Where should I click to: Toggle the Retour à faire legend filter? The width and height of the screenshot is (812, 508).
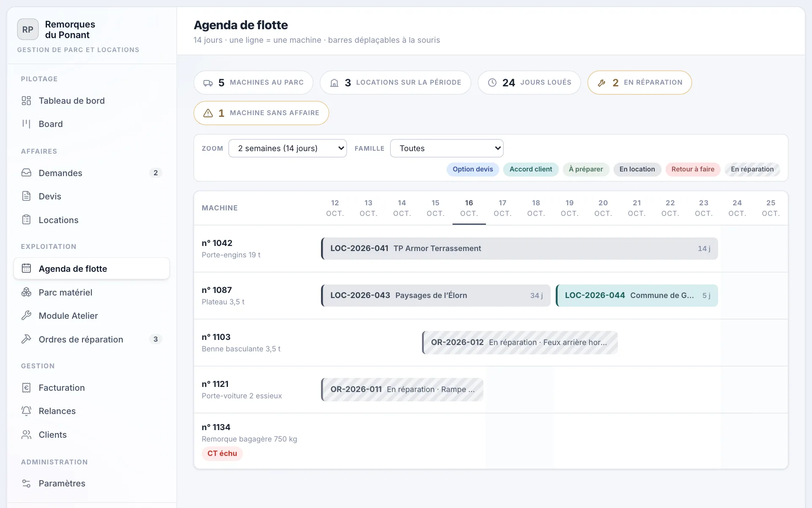[x=693, y=169]
